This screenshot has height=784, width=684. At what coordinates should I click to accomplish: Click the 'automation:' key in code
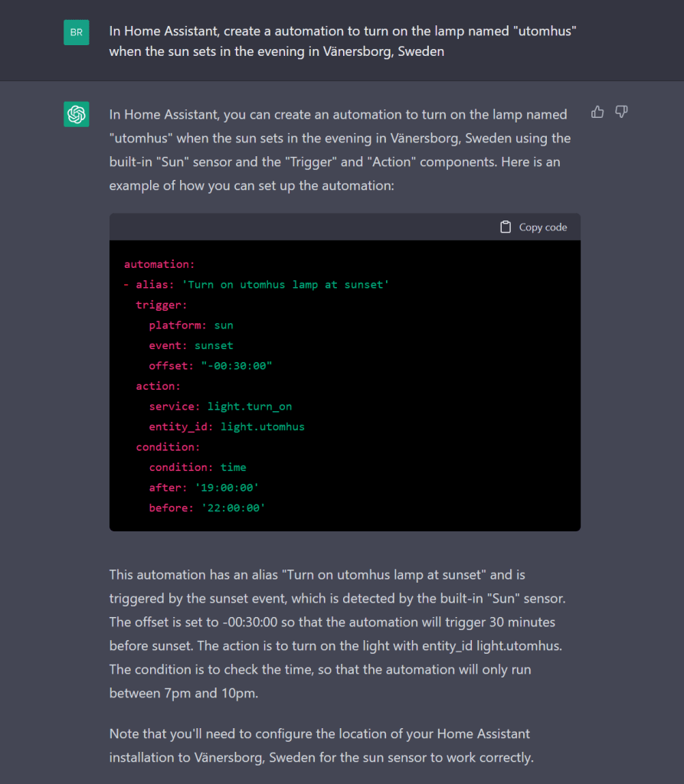click(x=159, y=264)
